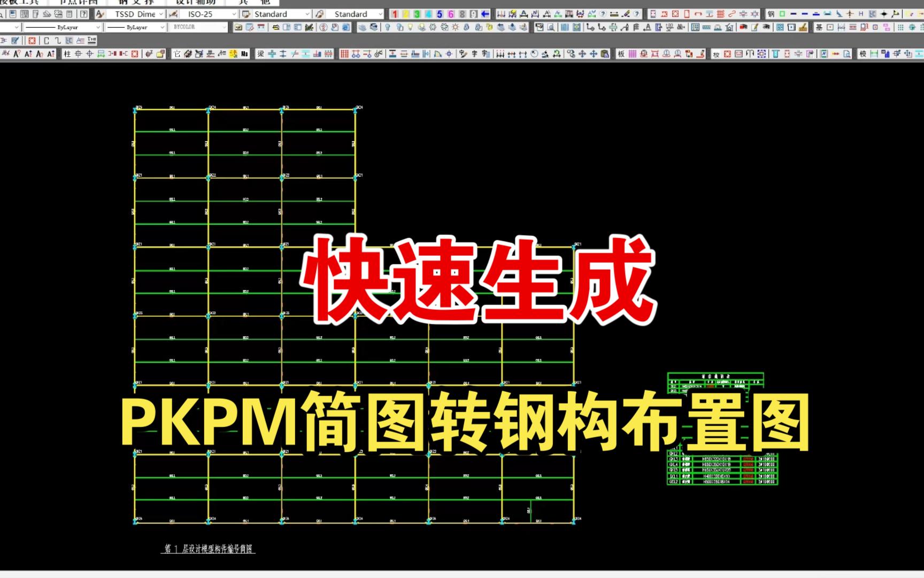The height and width of the screenshot is (578, 924).
Task: Click the green steel member schedule table
Action: (722, 429)
